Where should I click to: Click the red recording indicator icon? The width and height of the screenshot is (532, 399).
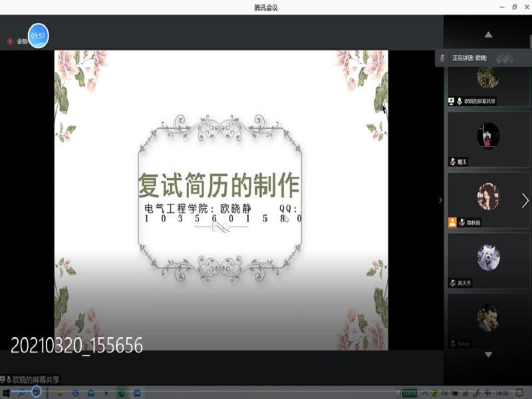tap(10, 41)
